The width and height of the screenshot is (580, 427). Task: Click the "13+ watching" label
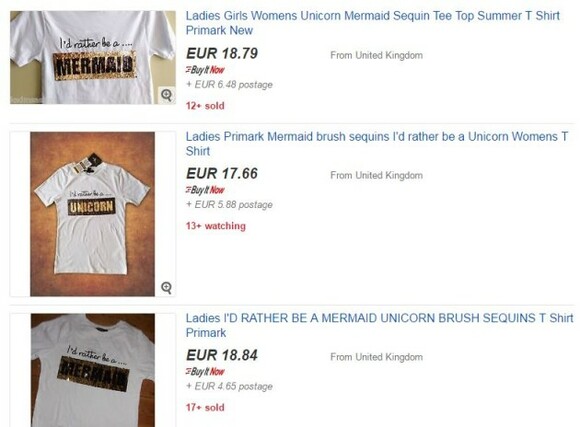[216, 226]
